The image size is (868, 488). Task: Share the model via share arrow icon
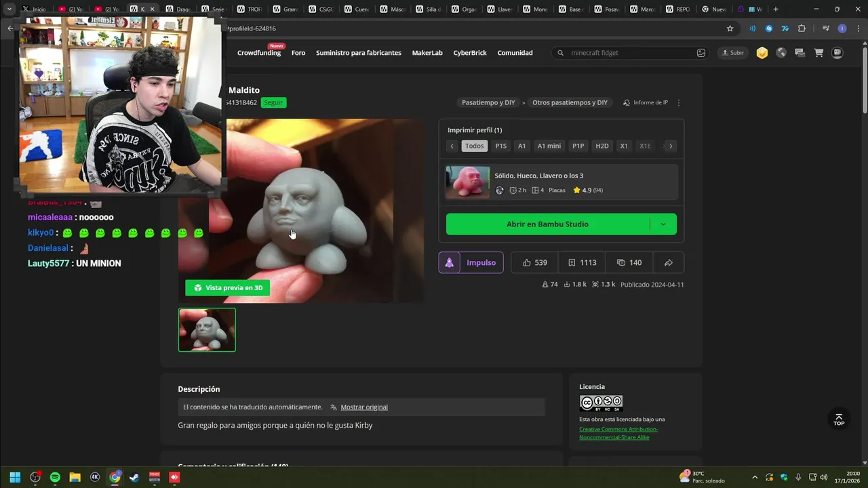[x=668, y=263]
